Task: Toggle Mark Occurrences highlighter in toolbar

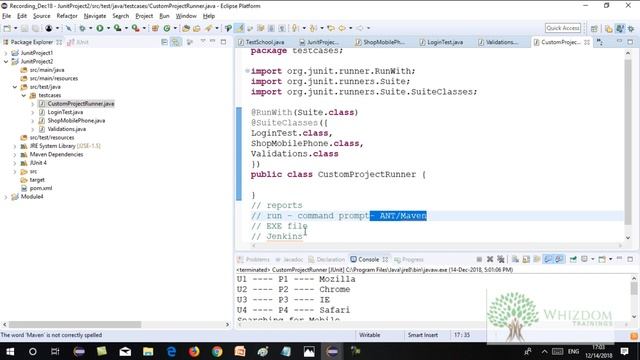Action: tap(240, 28)
